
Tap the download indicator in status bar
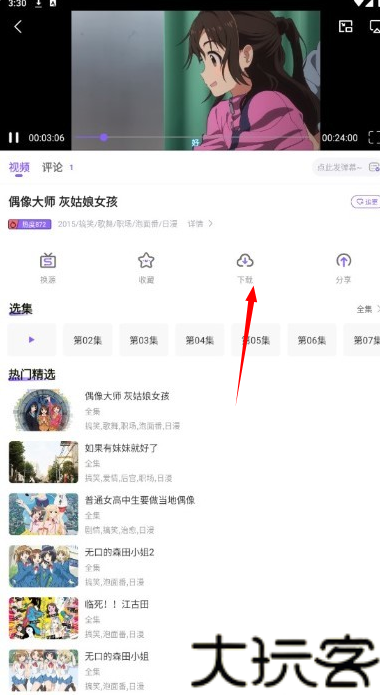(39, 4)
